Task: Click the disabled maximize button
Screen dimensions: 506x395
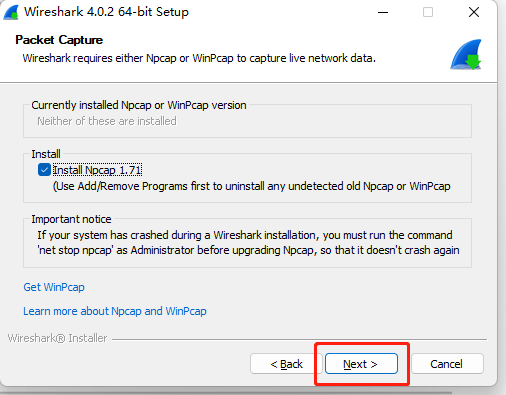Action: point(428,12)
